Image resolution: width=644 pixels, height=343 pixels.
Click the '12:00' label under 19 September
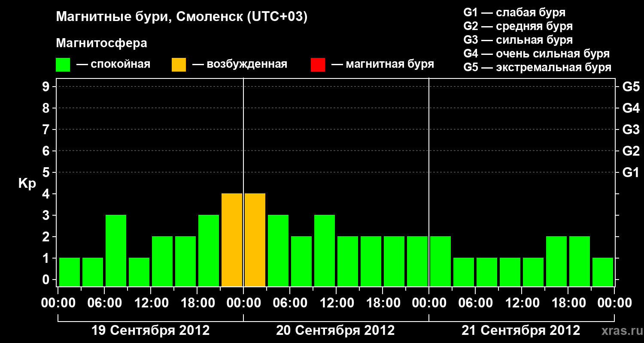[151, 303]
